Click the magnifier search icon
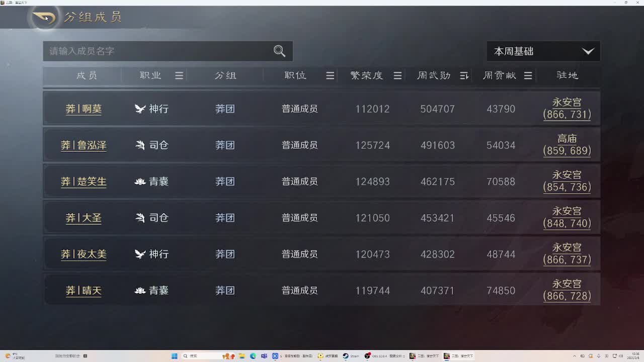This screenshot has height=362, width=644. pyautogui.click(x=279, y=51)
